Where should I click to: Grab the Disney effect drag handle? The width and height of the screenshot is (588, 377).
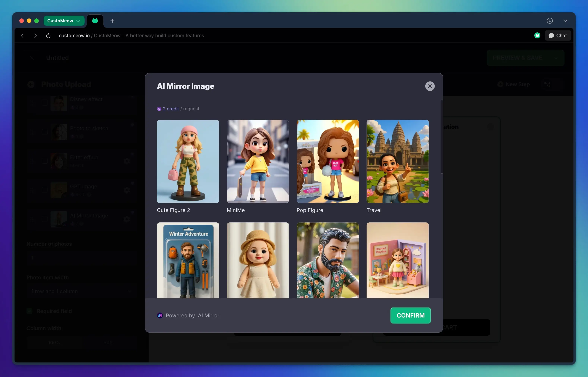(x=32, y=103)
